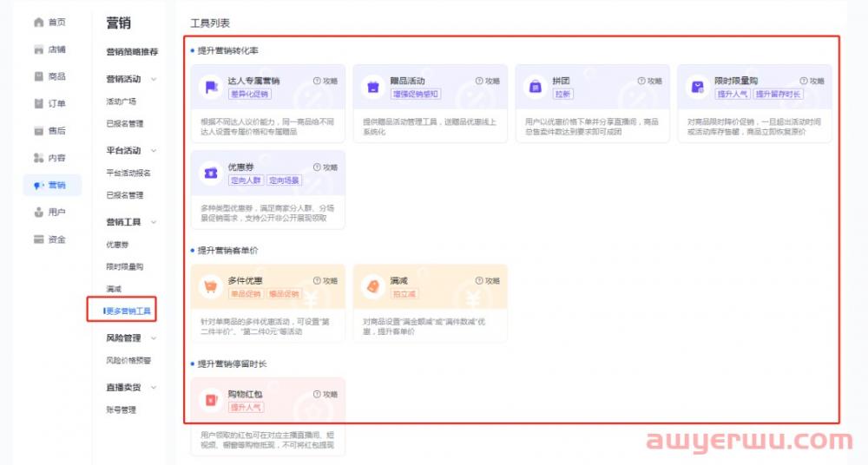Click the 定向场景 tag on 优惠券
Viewport: 868px width, 465px height.
pos(285,180)
